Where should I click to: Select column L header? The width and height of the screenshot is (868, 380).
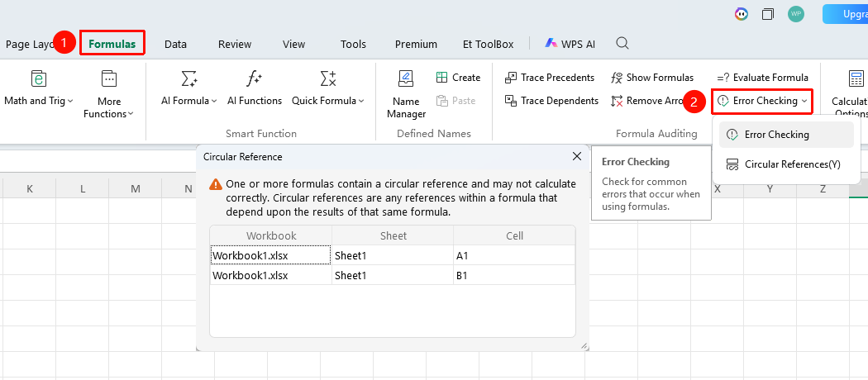click(83, 188)
